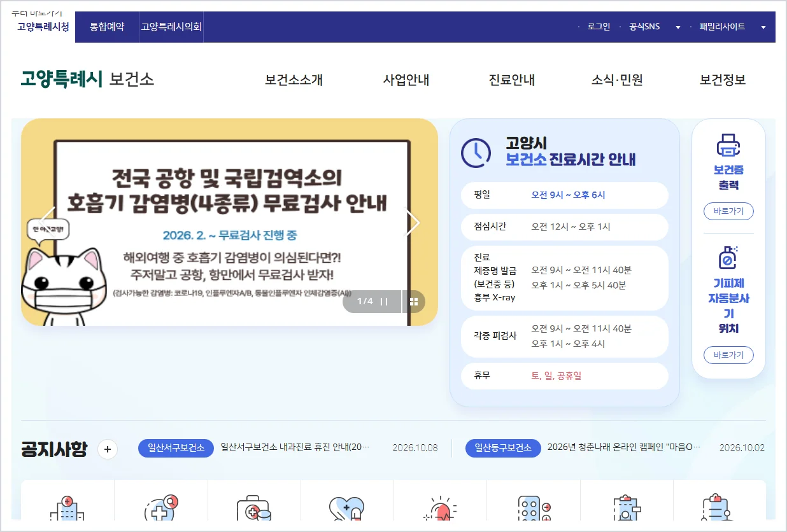Viewport: 787px width, 532px height.
Task: Click the red emergency siren icon
Action: coord(440,509)
